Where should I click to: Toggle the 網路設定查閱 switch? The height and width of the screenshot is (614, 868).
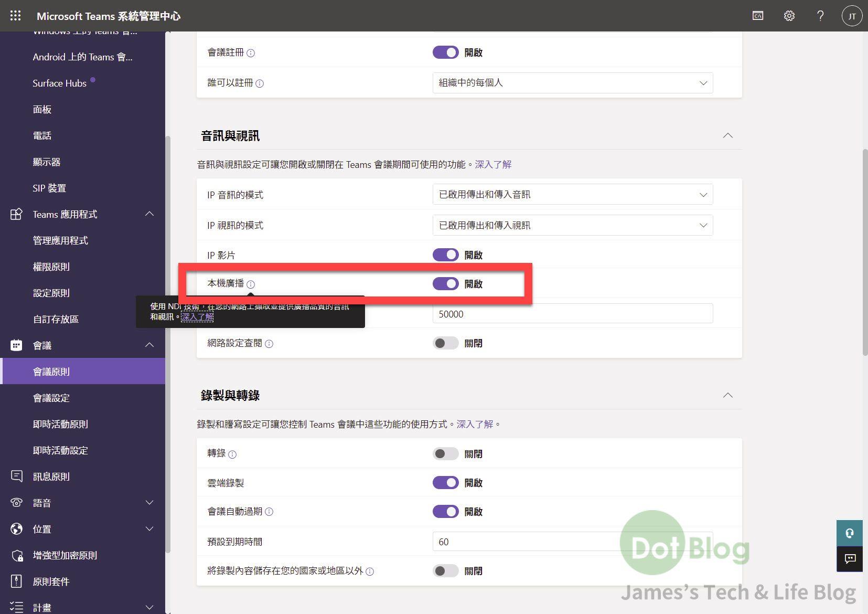pos(445,343)
